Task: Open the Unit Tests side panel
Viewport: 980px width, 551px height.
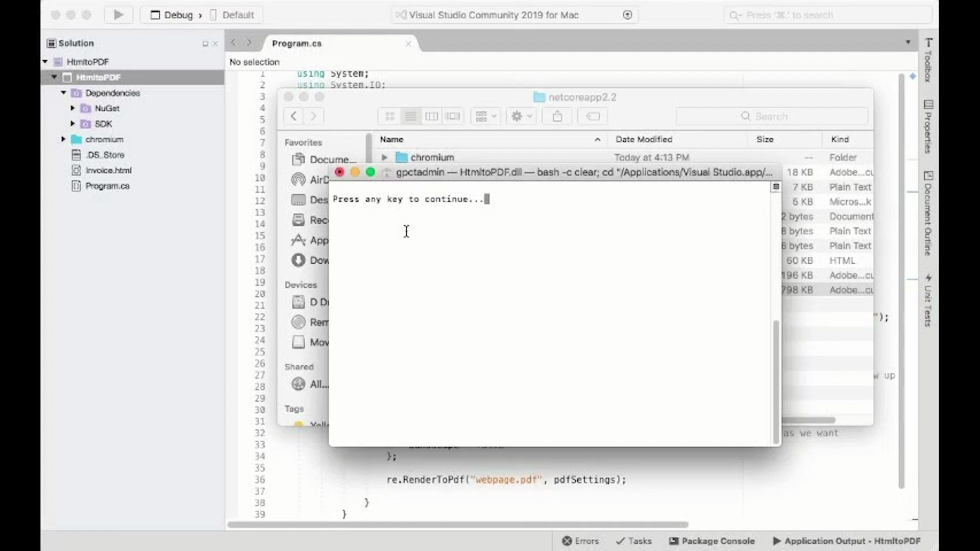Action: (928, 300)
